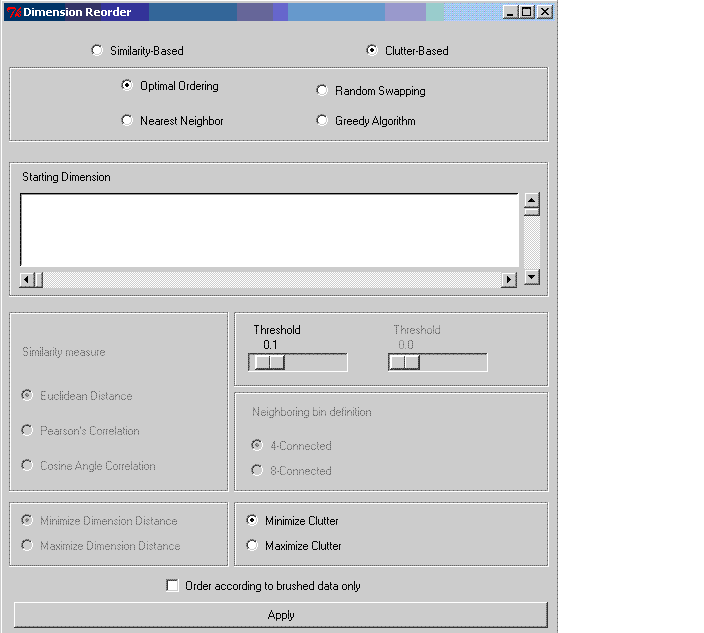Viewport: 704px width, 633px height.
Task: Click the Dimension Reorder title bar icon
Action: tap(14, 12)
